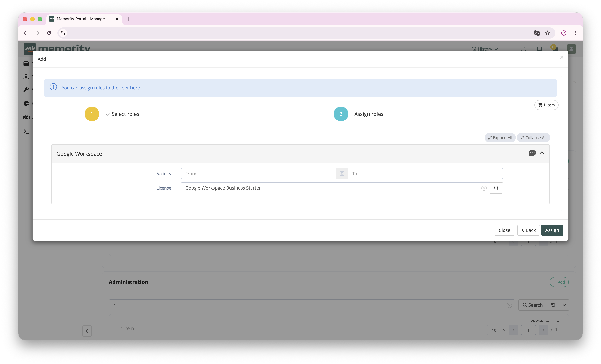
Task: Click the Assign button
Action: point(552,230)
